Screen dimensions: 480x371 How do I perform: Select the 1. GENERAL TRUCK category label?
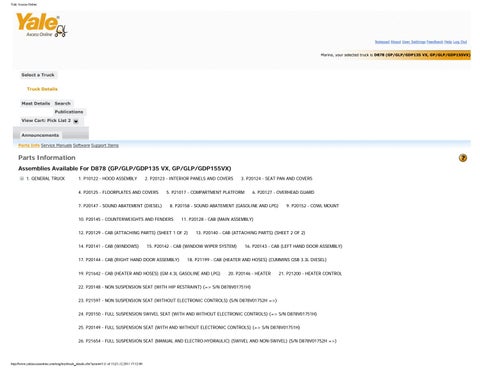[x=45, y=179]
